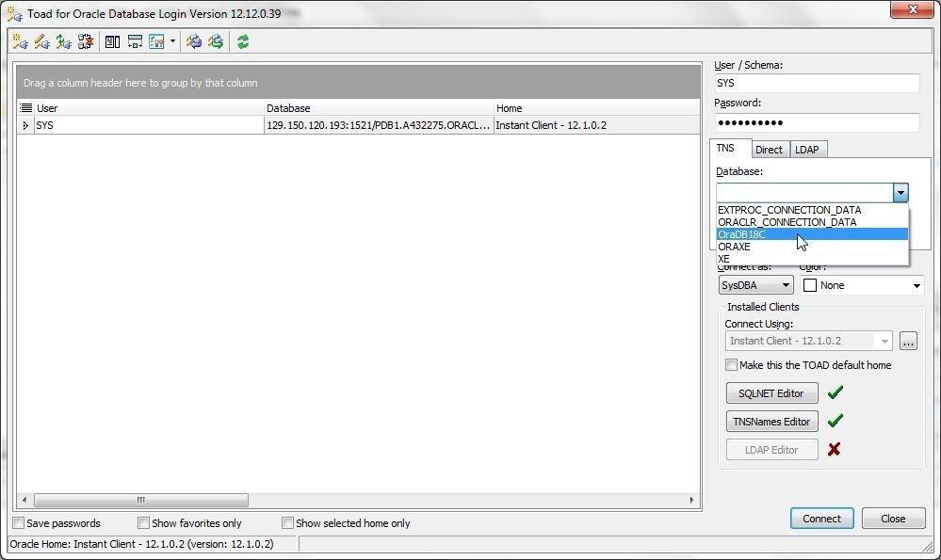Open the Connect as SysDBA dropdown
The height and width of the screenshot is (560, 941).
755,285
